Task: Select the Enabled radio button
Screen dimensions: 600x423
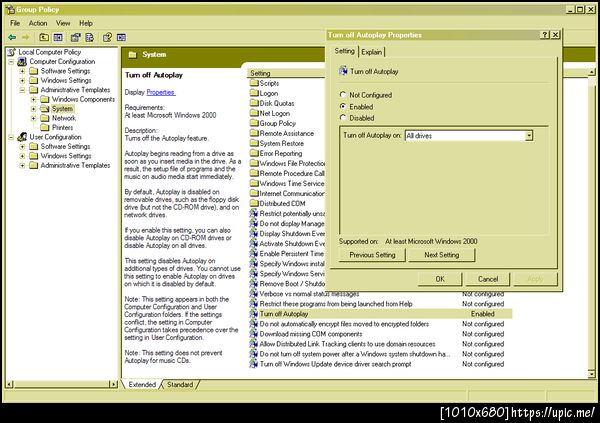Action: pos(343,106)
